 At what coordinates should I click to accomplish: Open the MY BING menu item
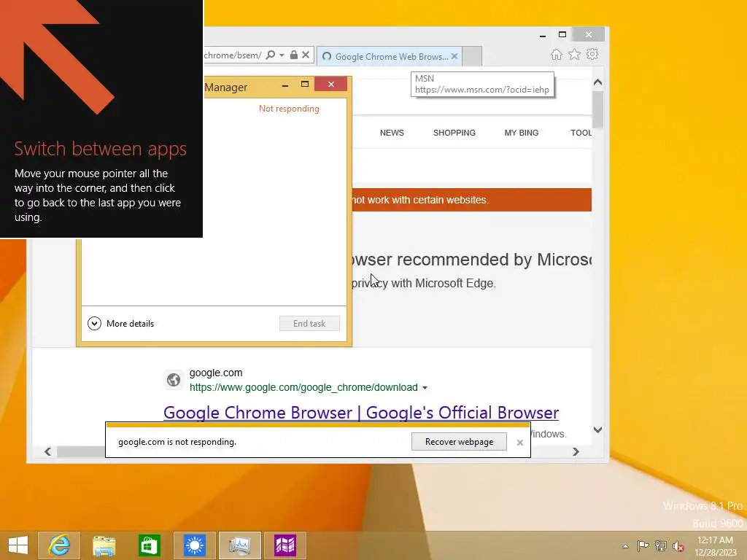click(521, 133)
